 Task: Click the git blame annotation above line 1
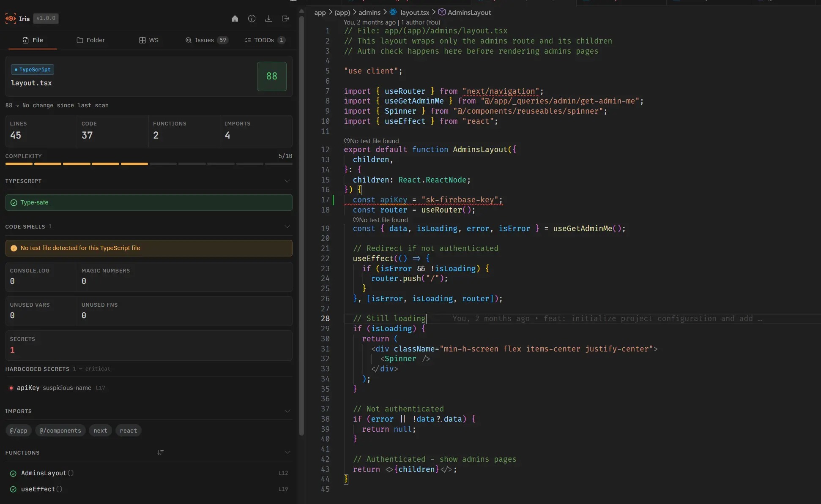click(x=392, y=22)
